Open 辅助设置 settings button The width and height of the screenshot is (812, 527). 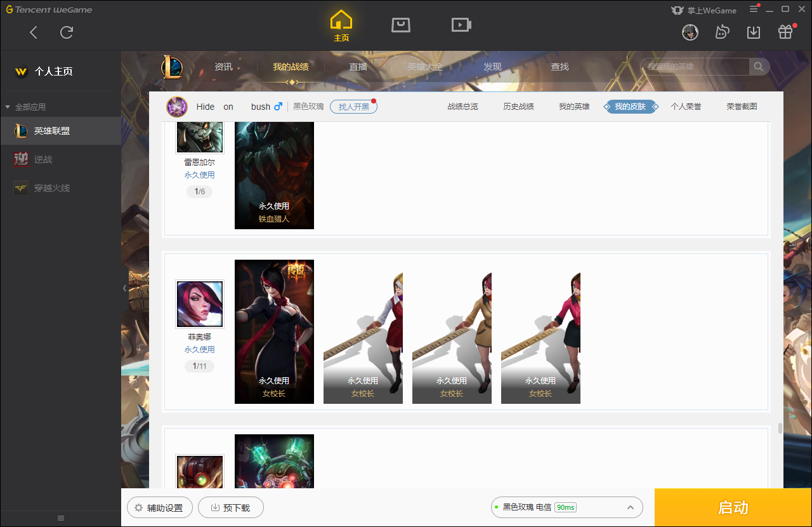[159, 507]
